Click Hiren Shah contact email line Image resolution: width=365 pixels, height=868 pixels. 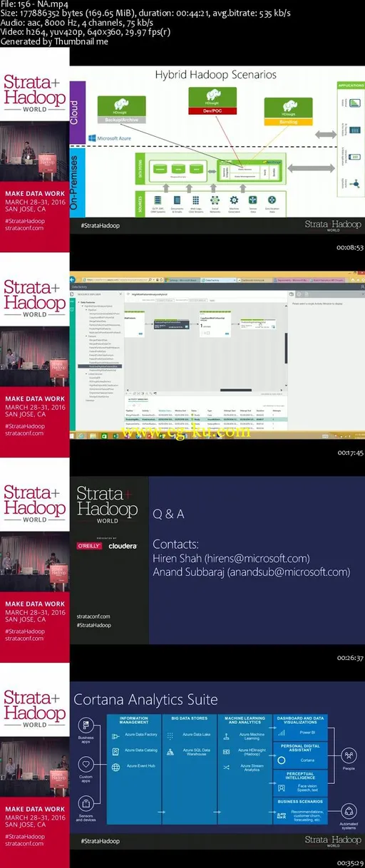point(231,558)
